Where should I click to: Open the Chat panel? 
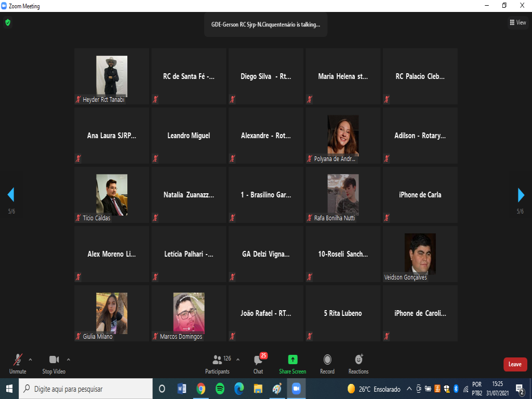tap(258, 363)
